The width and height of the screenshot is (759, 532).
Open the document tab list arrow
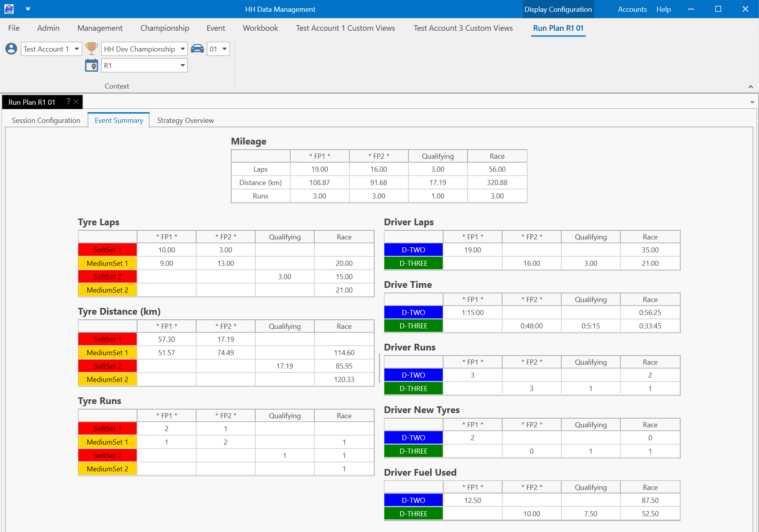click(x=752, y=102)
